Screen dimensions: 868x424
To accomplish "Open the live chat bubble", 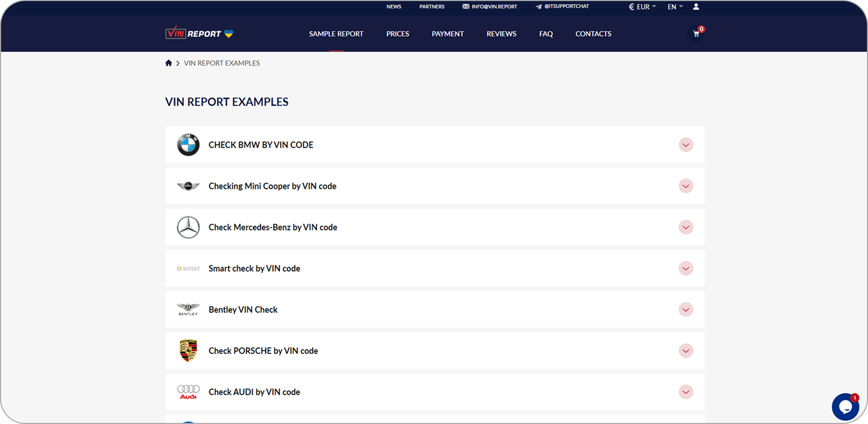I will 845,407.
